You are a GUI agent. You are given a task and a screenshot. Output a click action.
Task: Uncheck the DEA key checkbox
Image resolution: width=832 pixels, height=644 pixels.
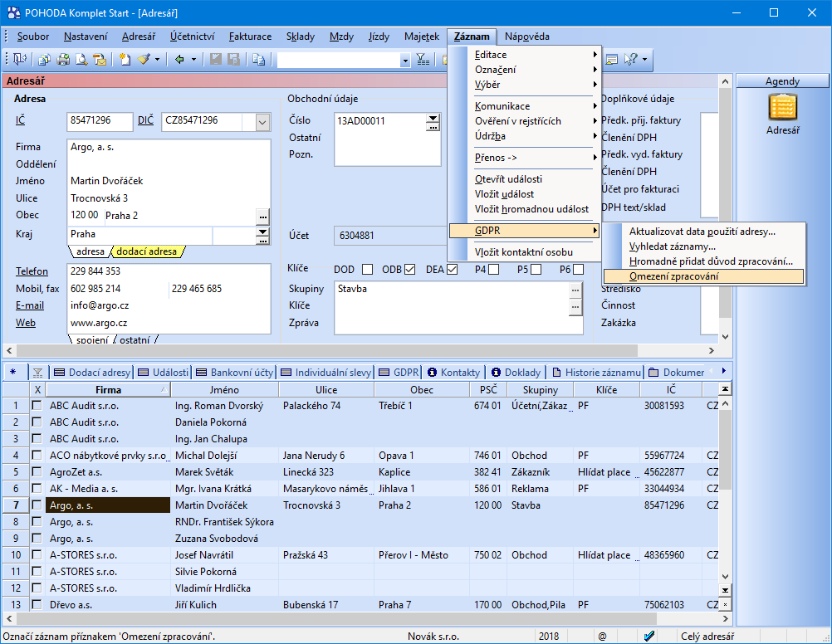[x=452, y=270]
